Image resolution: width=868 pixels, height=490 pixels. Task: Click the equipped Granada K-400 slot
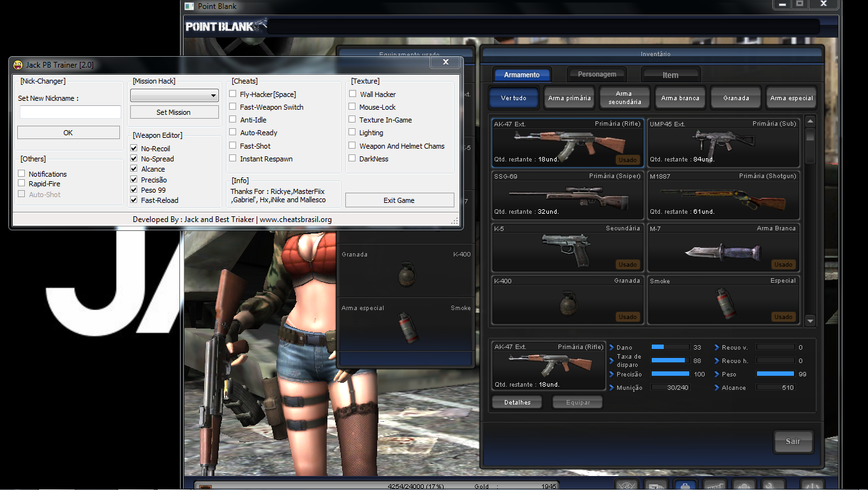[x=406, y=271]
